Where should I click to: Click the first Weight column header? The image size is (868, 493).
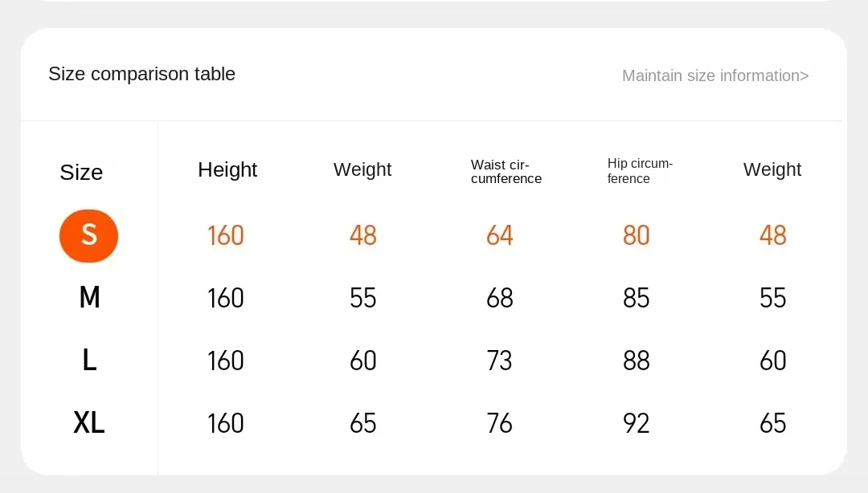point(362,169)
